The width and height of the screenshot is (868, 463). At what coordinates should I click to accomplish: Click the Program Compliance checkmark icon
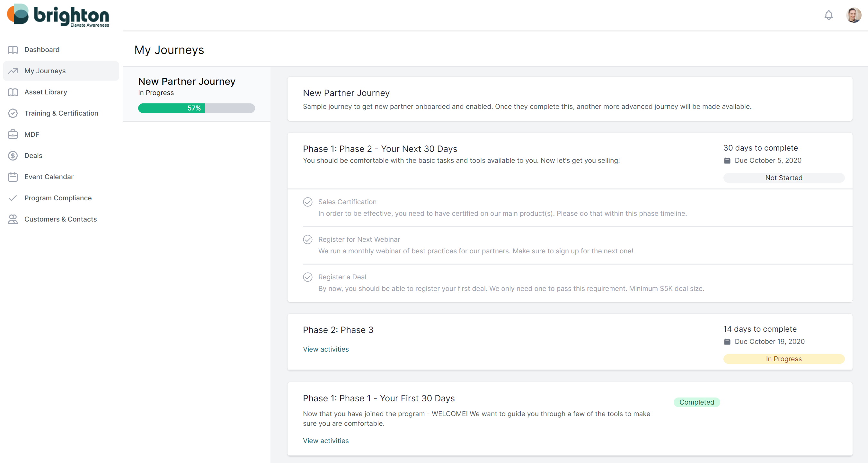13,198
